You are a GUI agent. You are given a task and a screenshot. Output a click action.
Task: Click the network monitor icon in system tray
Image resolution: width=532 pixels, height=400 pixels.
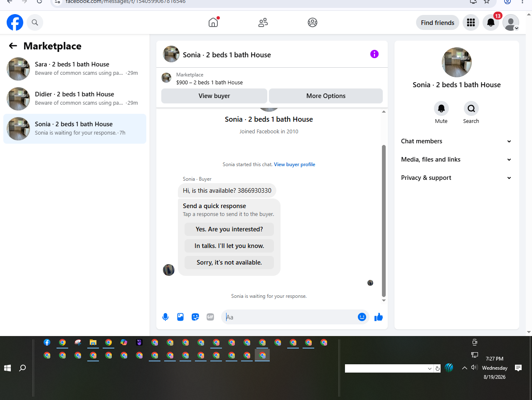point(475,355)
